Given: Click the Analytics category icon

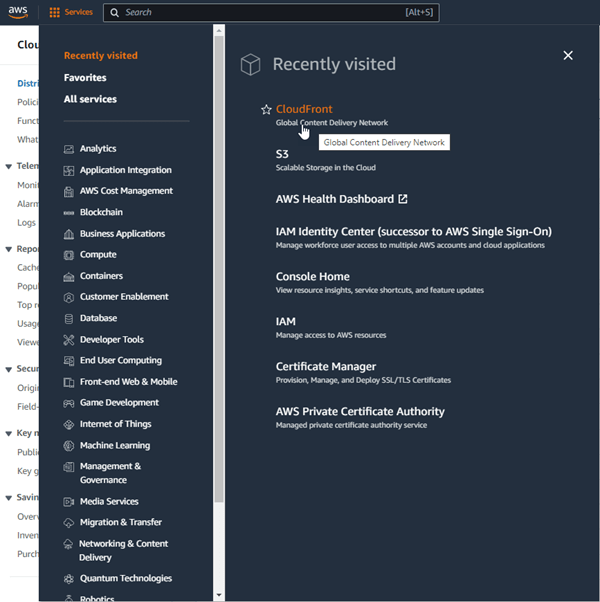Looking at the screenshot, I should (69, 149).
